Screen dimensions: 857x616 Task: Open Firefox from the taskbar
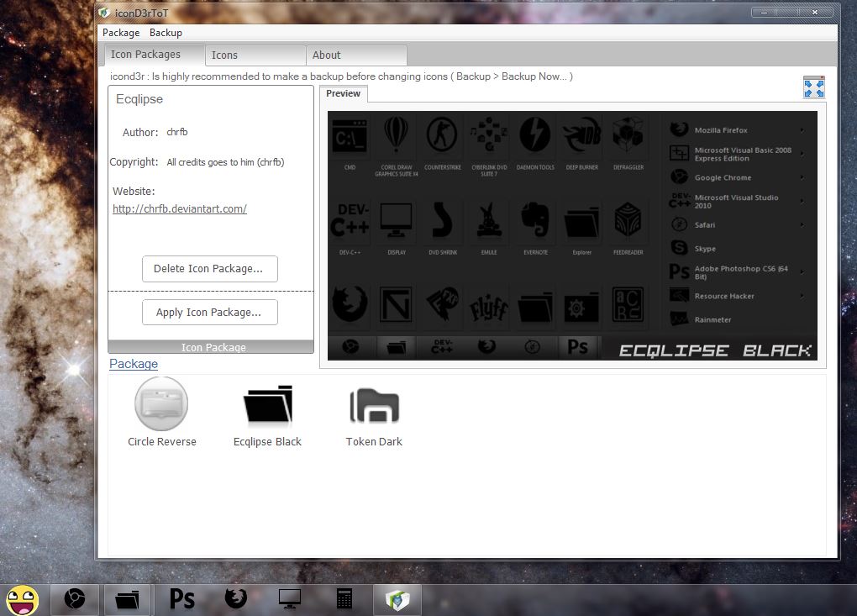pyautogui.click(x=235, y=599)
